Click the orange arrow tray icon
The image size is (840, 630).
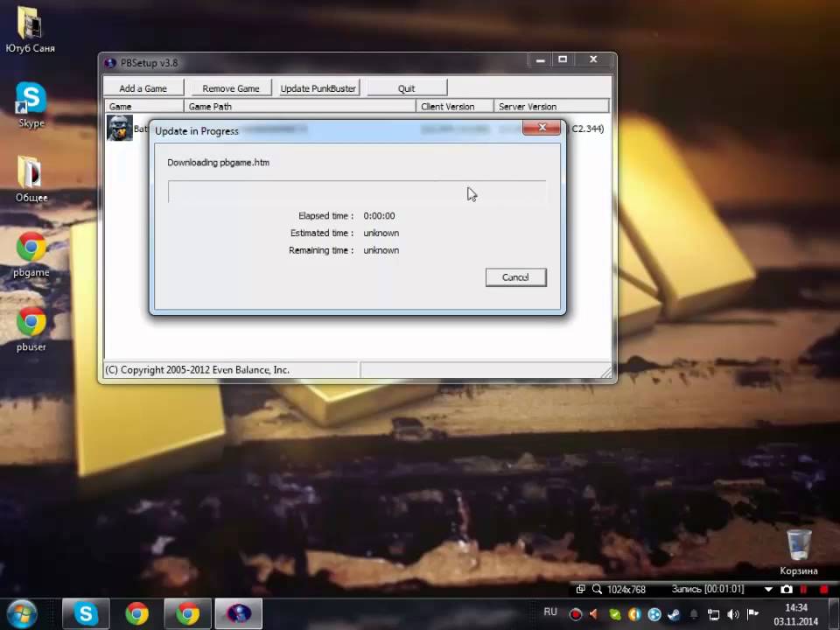(593, 614)
